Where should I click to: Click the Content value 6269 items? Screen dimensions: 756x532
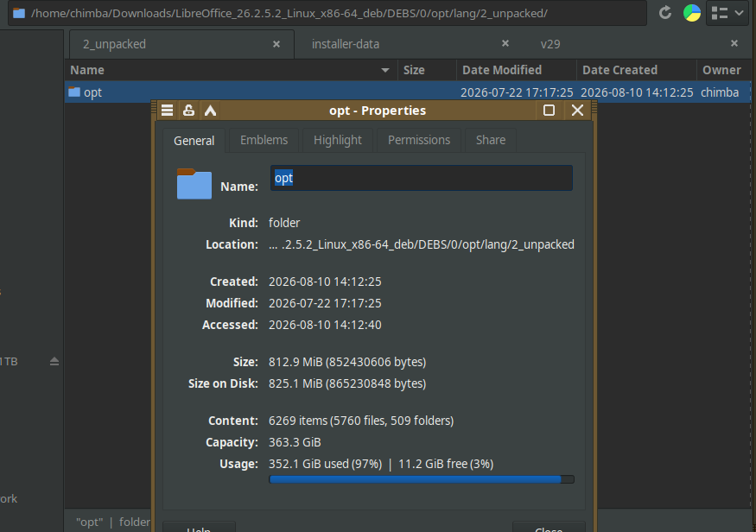tap(361, 421)
